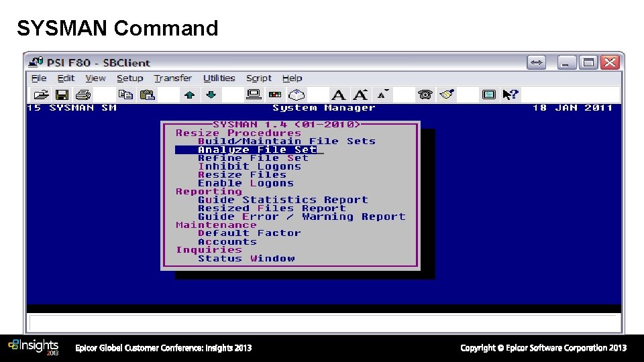Select Resize Files entry
Screen dimensions: 644x362
(x=242, y=175)
